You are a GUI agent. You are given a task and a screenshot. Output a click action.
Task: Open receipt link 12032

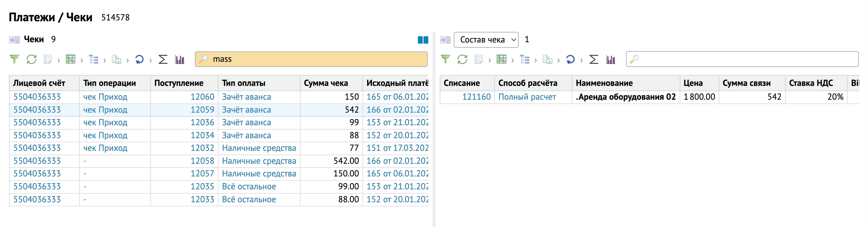202,148
